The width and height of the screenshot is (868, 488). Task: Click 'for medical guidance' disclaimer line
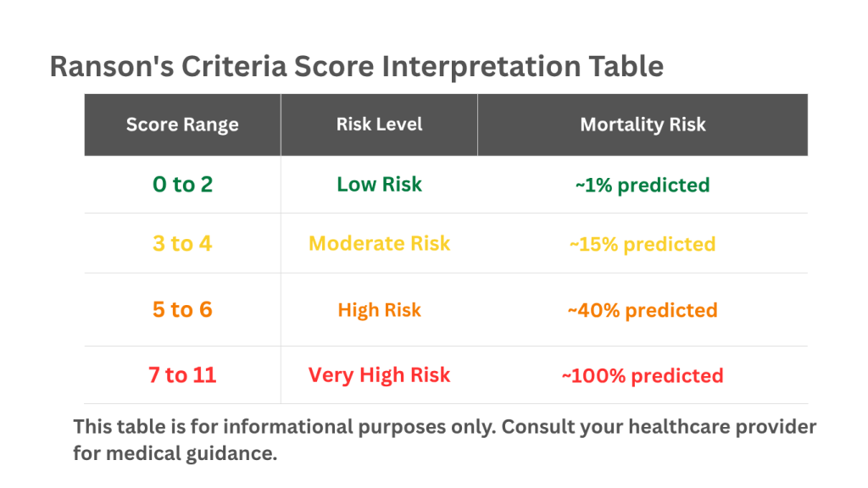(x=175, y=454)
